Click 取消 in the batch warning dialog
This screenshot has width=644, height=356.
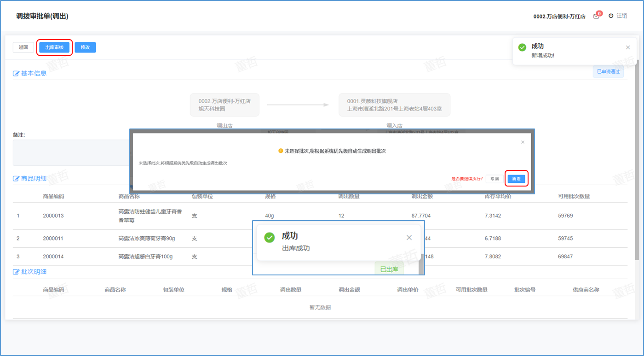point(494,179)
